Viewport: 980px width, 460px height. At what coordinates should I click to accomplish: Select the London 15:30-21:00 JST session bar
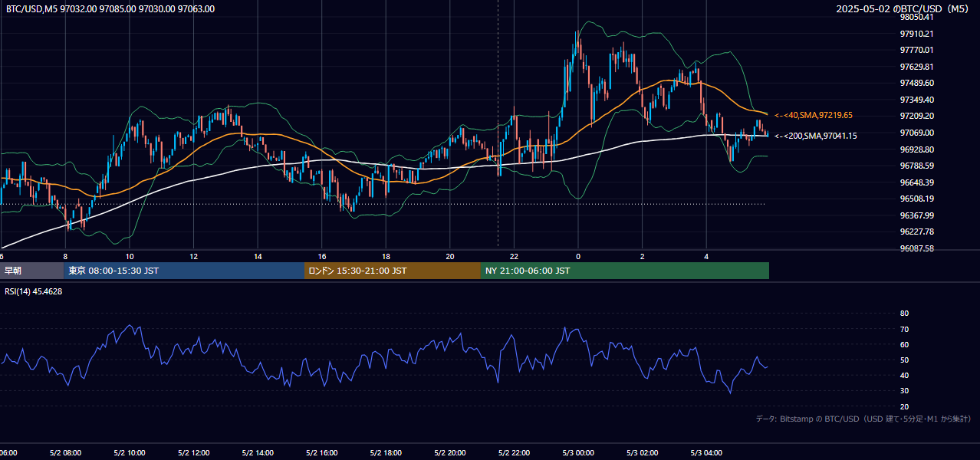coord(393,271)
